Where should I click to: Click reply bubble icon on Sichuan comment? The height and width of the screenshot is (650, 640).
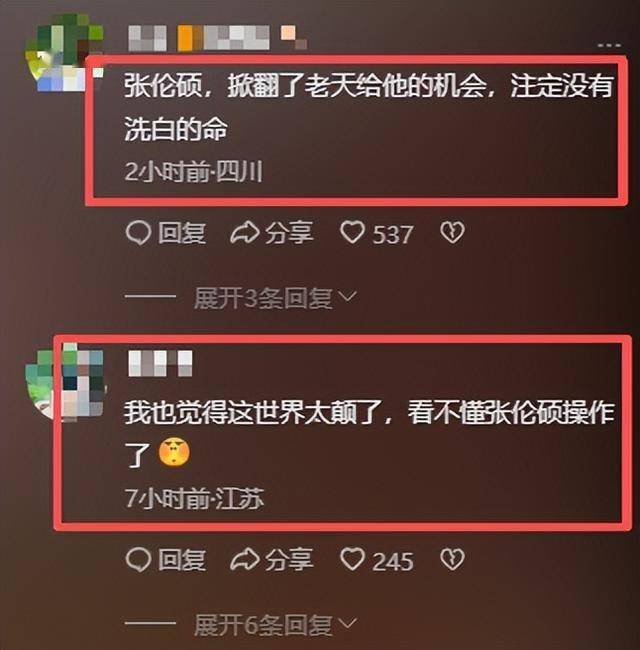138,233
